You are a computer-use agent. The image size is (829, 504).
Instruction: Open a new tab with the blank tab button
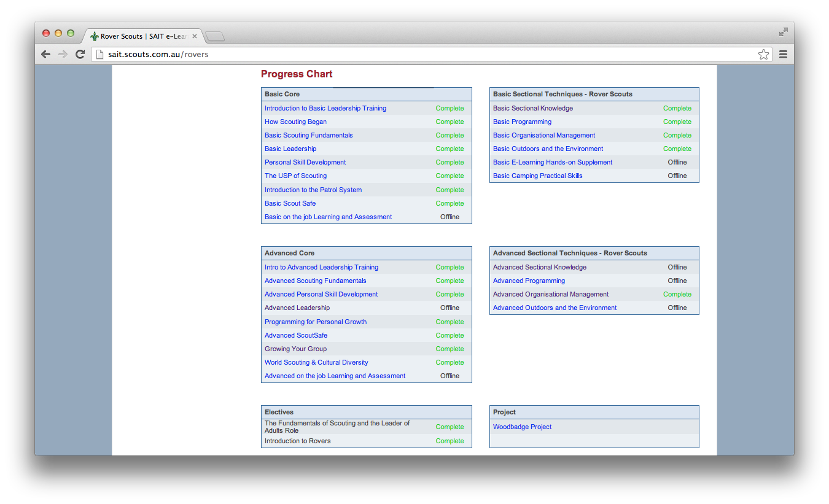tap(215, 37)
